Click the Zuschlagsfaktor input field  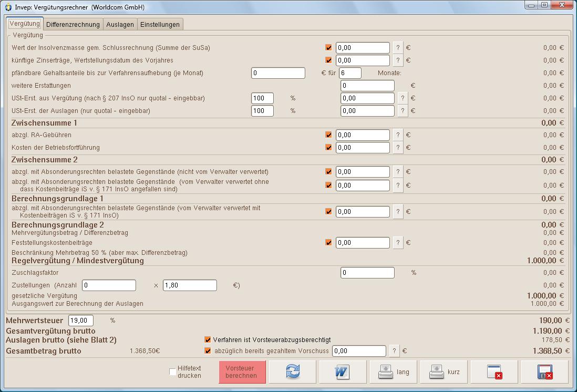coord(367,272)
